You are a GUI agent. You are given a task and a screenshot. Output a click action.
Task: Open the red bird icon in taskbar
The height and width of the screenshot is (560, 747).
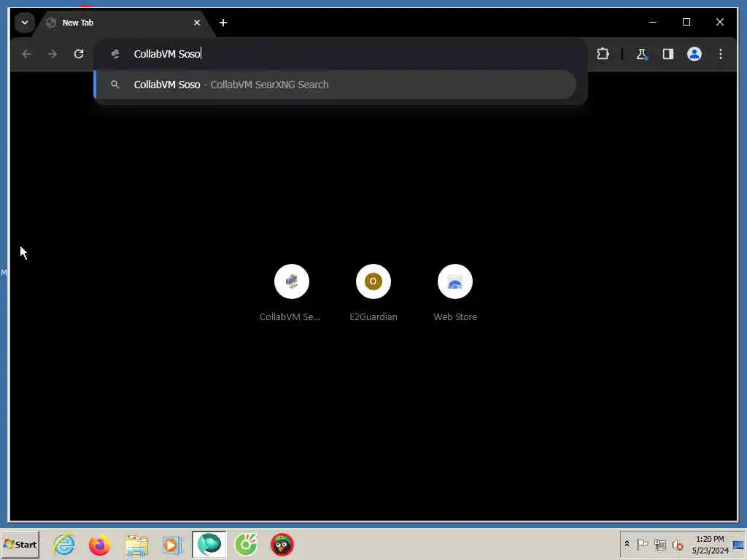282,545
